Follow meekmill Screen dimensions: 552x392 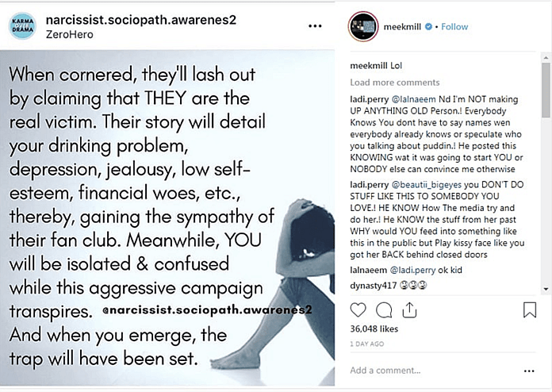pyautogui.click(x=454, y=27)
